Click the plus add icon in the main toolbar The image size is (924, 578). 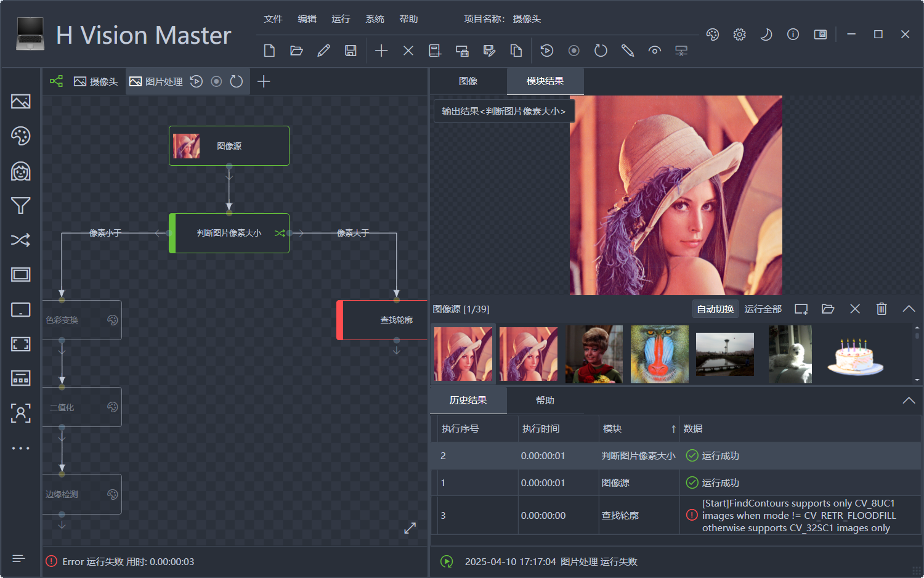[x=381, y=51]
